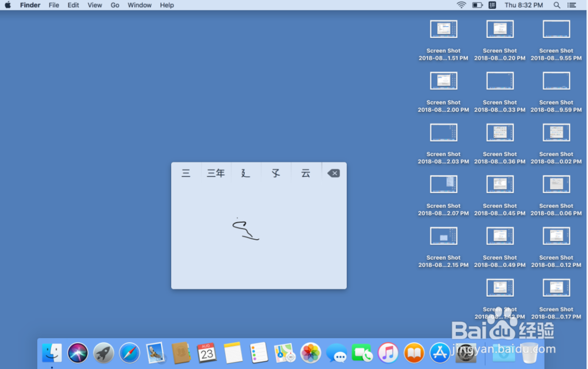Open the File menu
The height and width of the screenshot is (369, 588).
click(54, 5)
